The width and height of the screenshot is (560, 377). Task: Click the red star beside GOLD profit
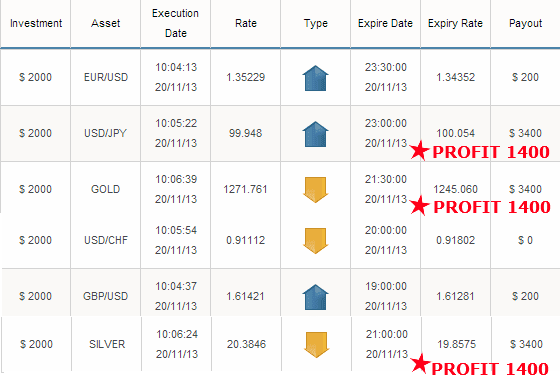coord(419,205)
